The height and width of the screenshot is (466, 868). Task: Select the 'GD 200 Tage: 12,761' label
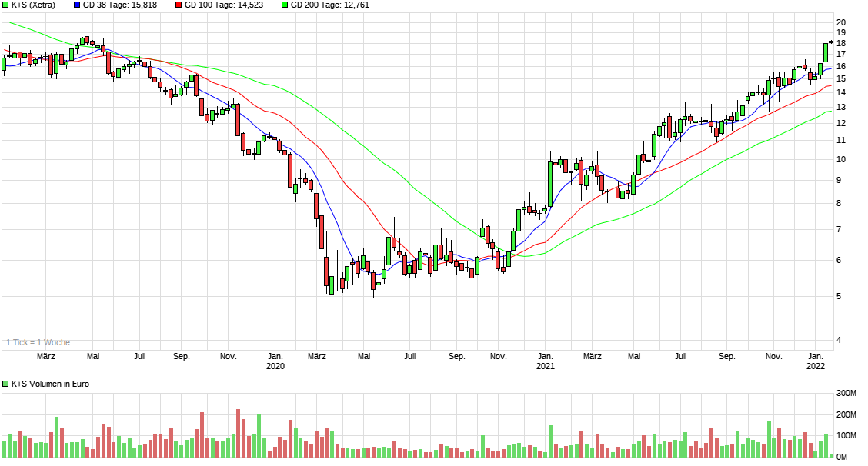[330, 5]
